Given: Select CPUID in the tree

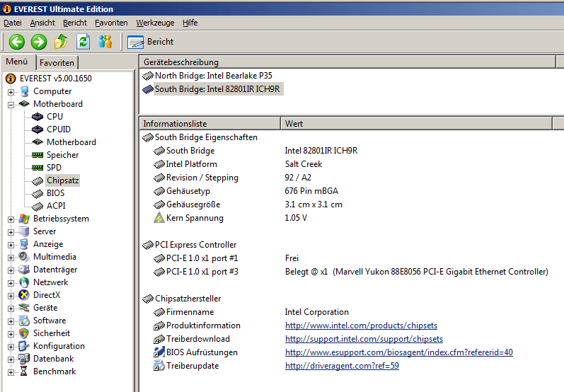Looking at the screenshot, I should (x=59, y=129).
